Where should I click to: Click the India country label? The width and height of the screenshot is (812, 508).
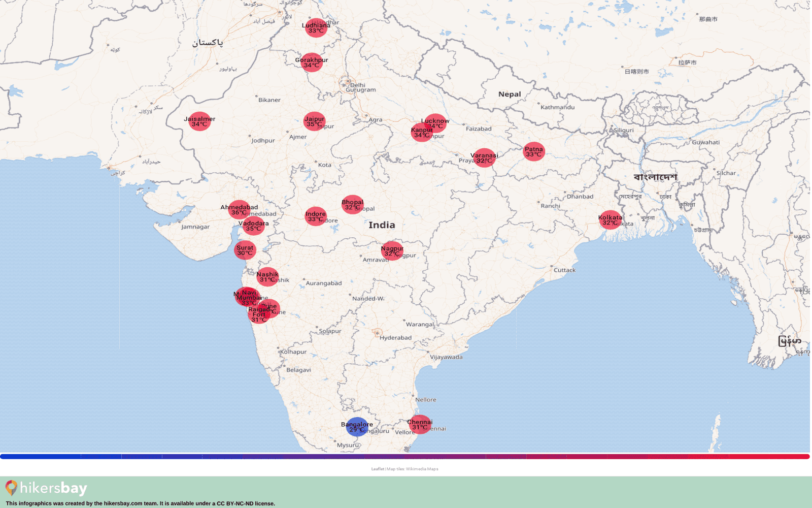point(382,225)
